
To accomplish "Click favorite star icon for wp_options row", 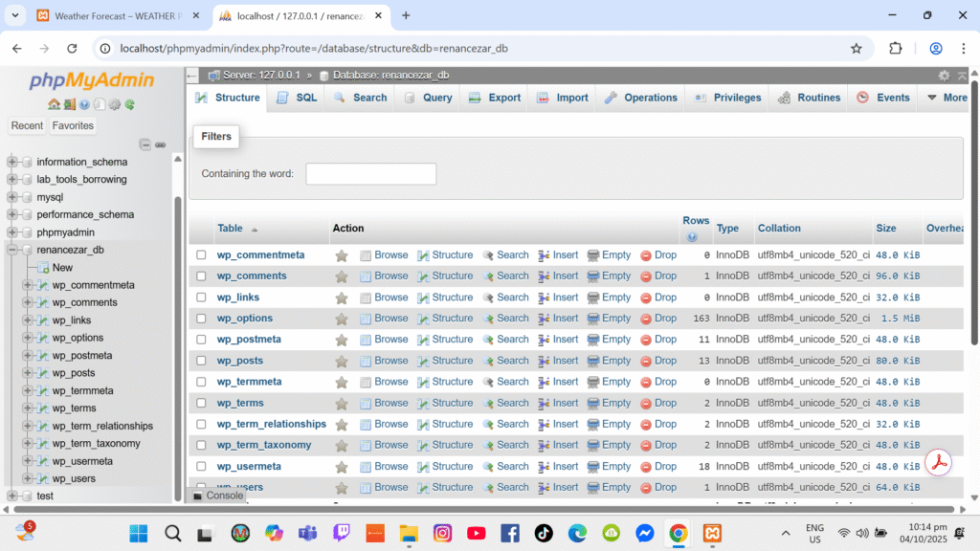I will click(341, 319).
